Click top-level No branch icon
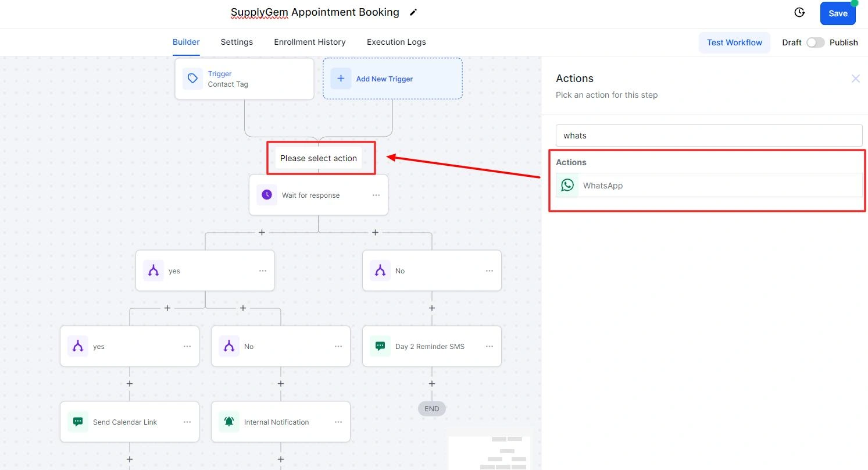 pyautogui.click(x=380, y=270)
